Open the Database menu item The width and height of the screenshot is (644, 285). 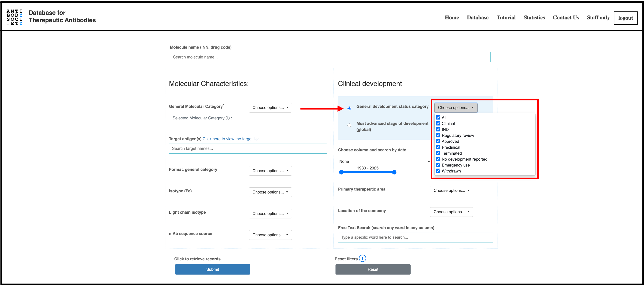(x=477, y=17)
